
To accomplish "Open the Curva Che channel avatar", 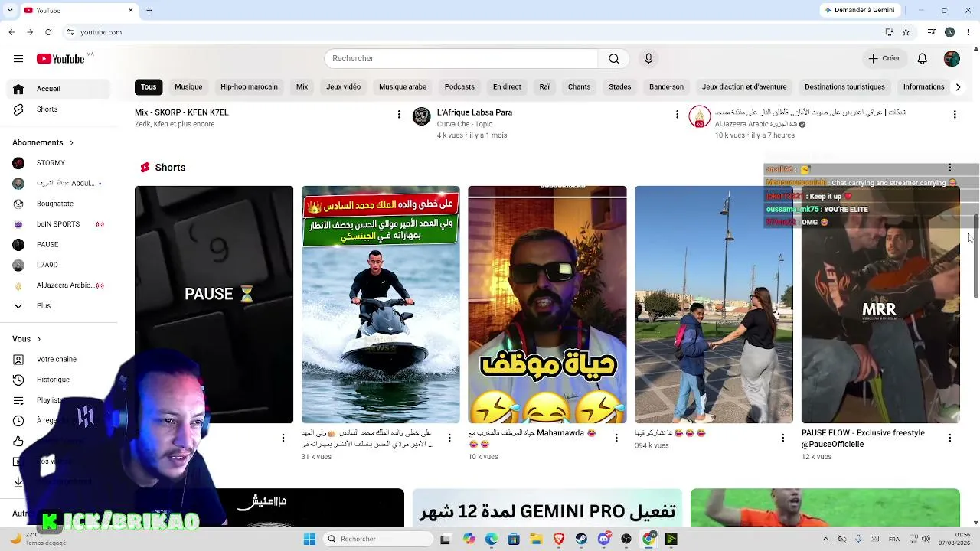I will (x=421, y=116).
